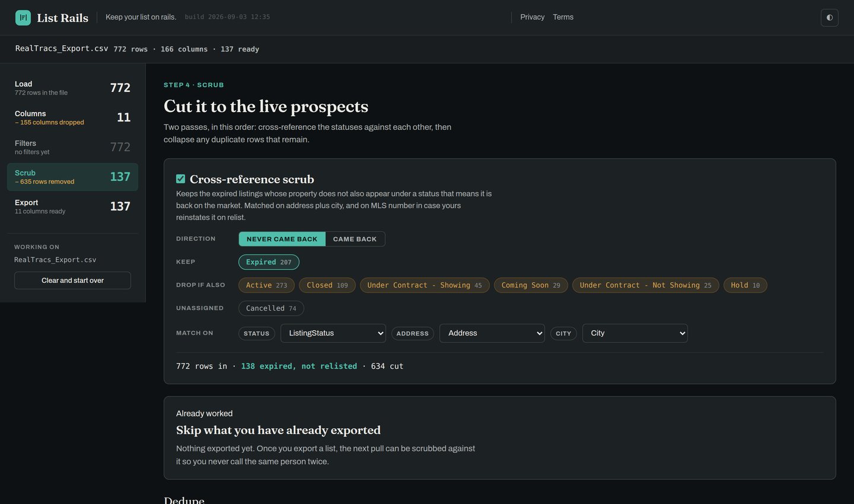Viewport: 854px width, 504px height.
Task: Toggle Under Contract - Showing 45 chip
Action: [x=425, y=285]
